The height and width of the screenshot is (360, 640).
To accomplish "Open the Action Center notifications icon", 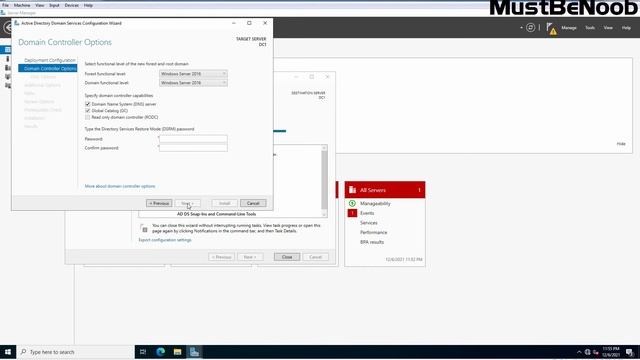I will coord(630,352).
